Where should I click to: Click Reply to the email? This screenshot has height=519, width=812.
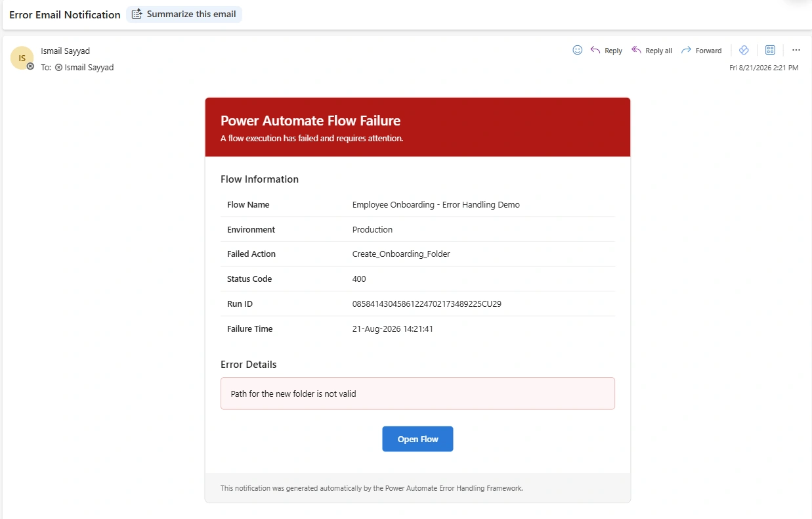(x=606, y=51)
